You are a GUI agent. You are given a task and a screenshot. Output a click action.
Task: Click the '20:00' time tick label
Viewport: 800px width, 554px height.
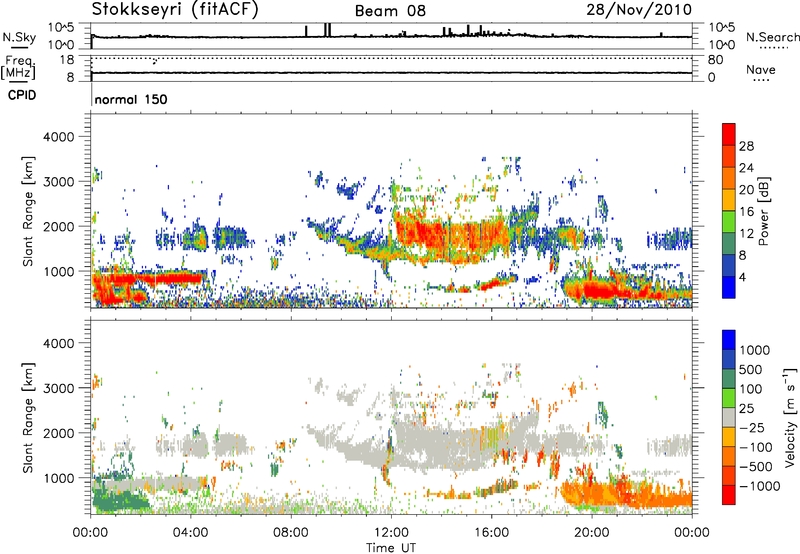coord(591,533)
